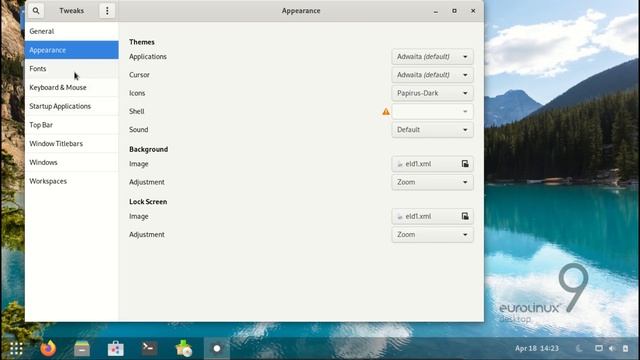Open the Icons theme dropdown (Papirus-Dark)
640x360 pixels.
432,93
